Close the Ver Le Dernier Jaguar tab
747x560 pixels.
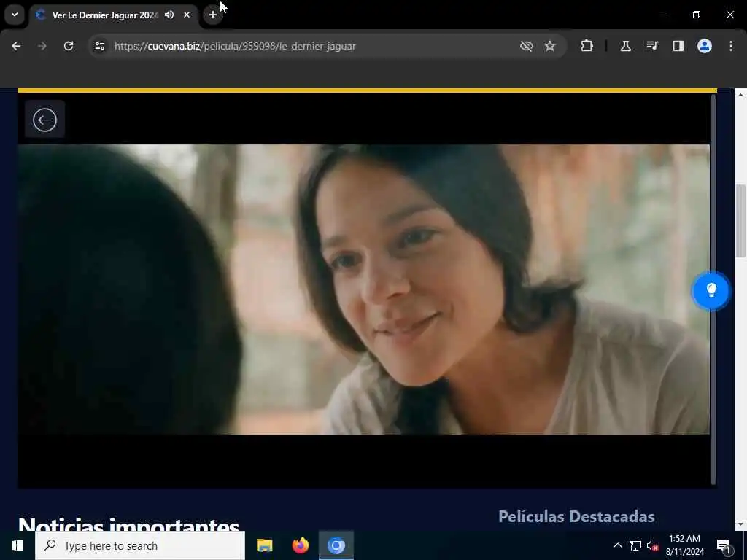tap(187, 15)
